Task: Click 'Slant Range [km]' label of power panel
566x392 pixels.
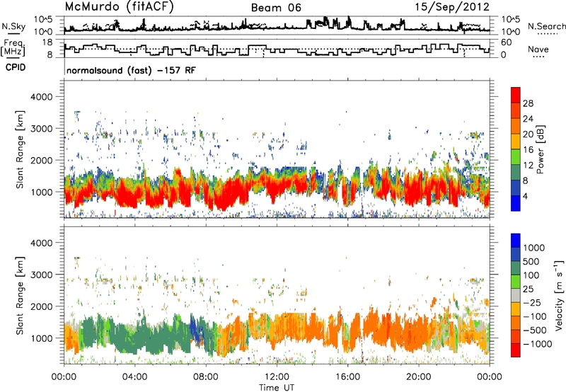Action: point(20,149)
